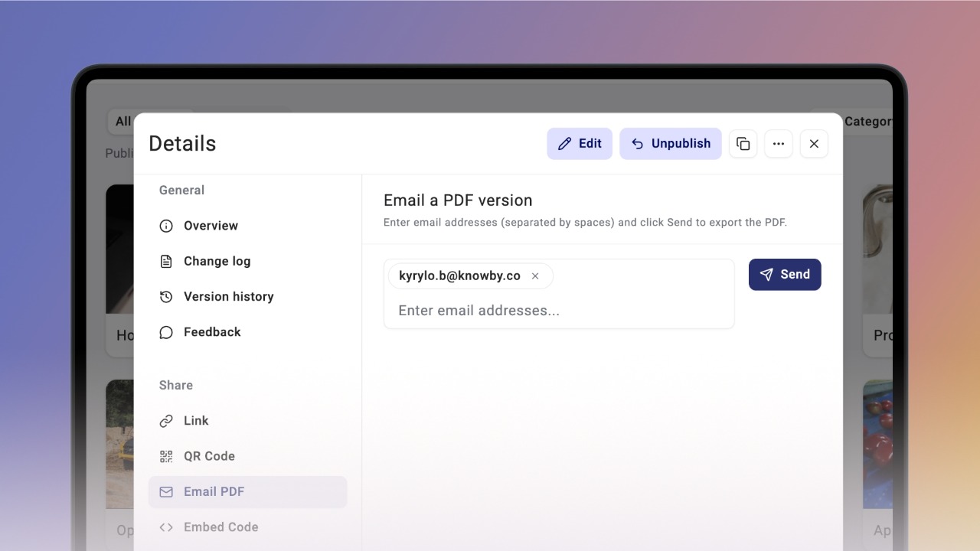The height and width of the screenshot is (551, 980).
Task: Click the duplicate copy icon
Action: point(743,144)
